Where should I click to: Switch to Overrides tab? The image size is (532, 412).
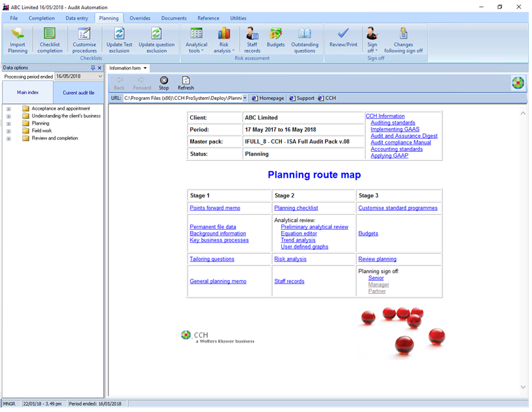[140, 18]
